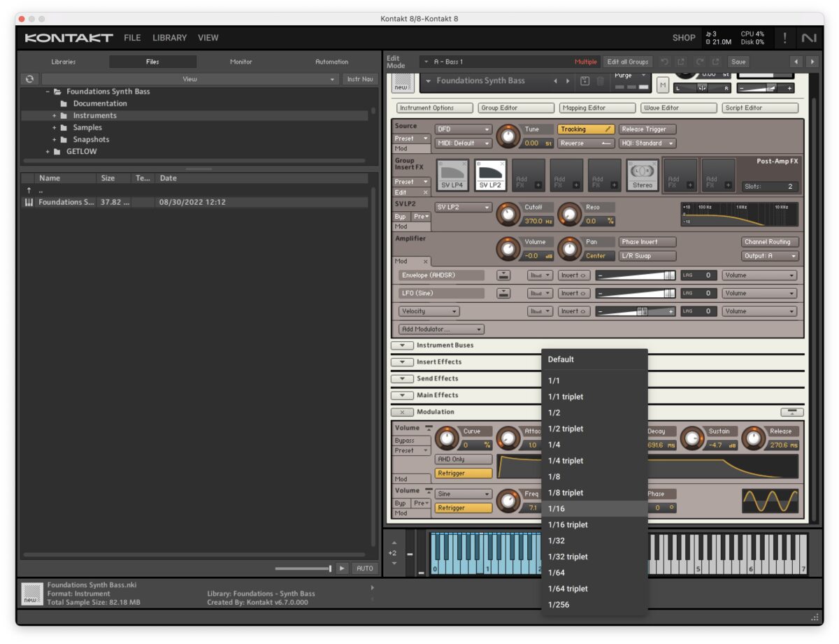Toggle Phase Invert in the Amplifier
This screenshot has height=644, width=839.
647,242
